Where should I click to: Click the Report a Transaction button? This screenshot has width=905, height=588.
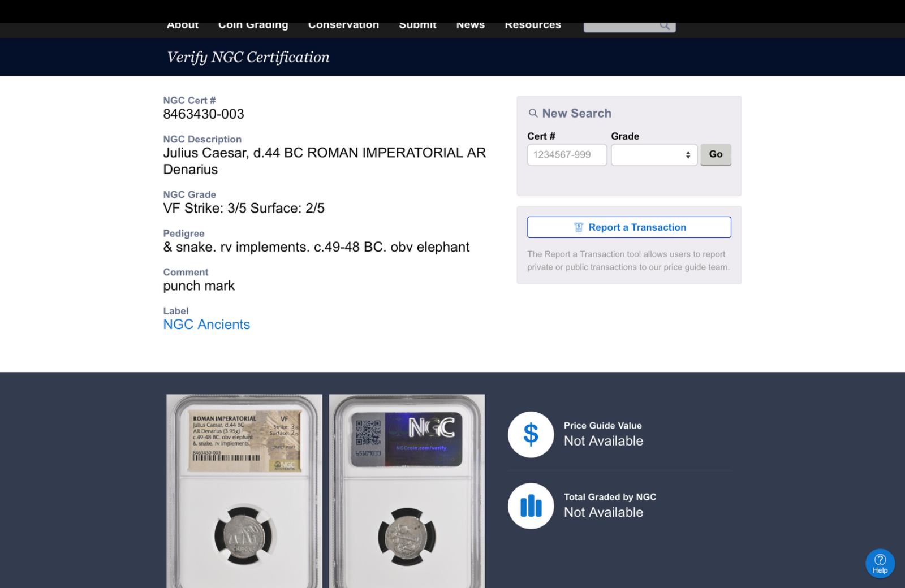click(629, 227)
